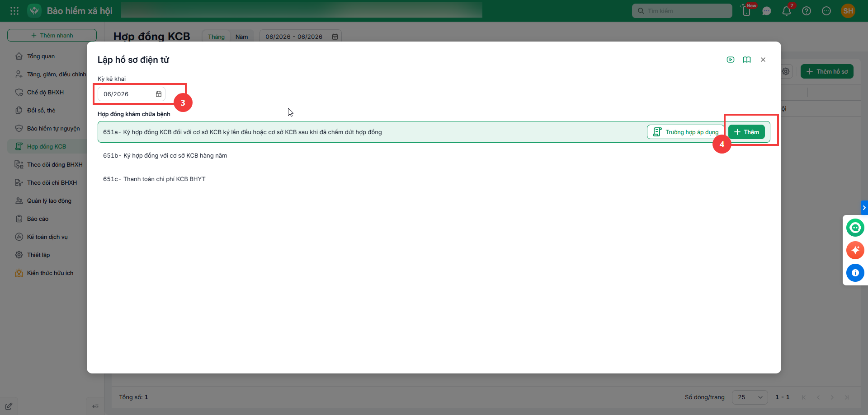The width and height of the screenshot is (868, 415).
Task: Open the app launcher grid icon
Action: tap(14, 11)
